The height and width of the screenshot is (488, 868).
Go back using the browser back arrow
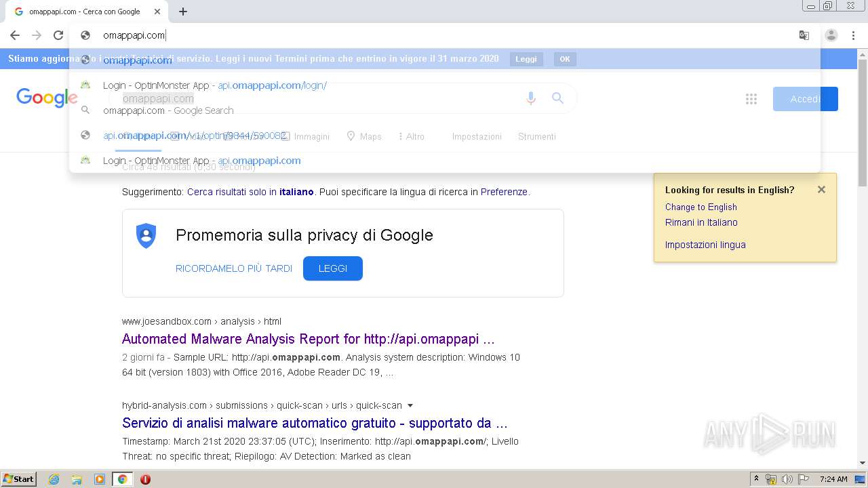pyautogui.click(x=15, y=35)
